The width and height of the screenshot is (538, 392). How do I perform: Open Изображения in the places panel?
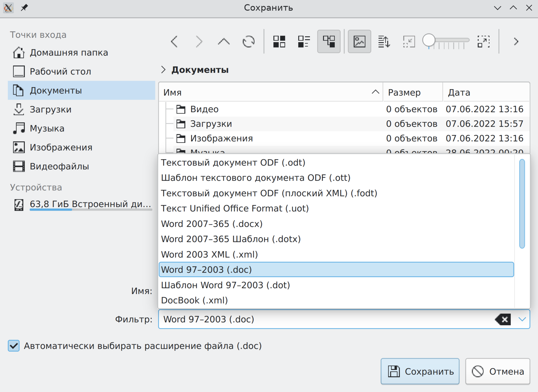[81, 148]
